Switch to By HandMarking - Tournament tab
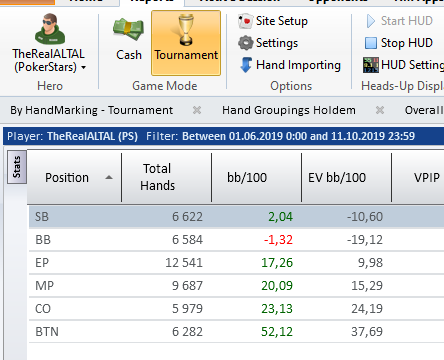The image size is (444, 360). (91, 110)
